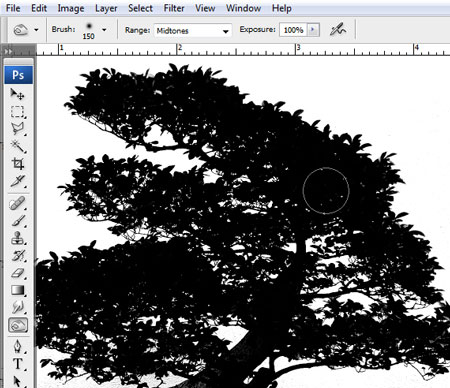
Task: Select the Rectangular Marquee tool
Action: click(17, 112)
